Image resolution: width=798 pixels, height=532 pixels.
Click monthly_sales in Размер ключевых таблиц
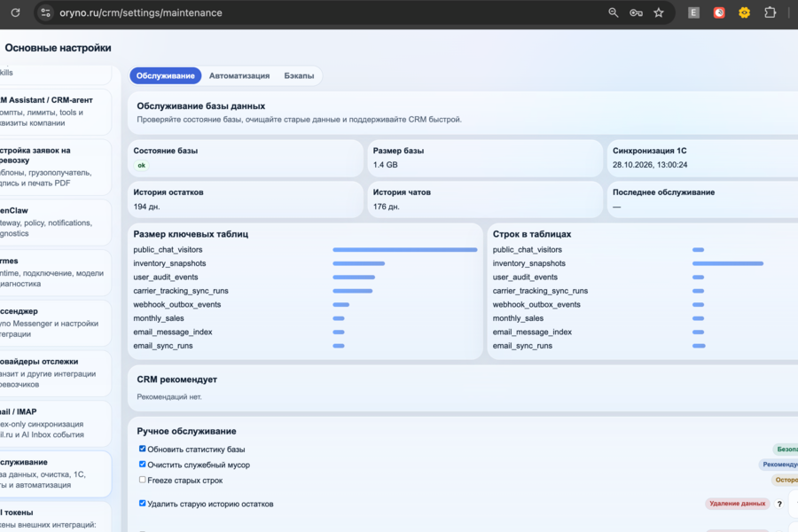point(159,318)
